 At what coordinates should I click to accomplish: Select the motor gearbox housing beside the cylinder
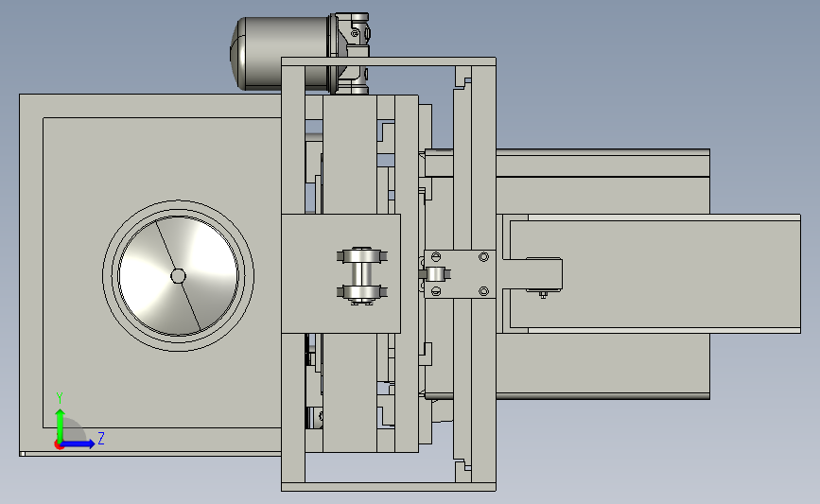(x=352, y=52)
